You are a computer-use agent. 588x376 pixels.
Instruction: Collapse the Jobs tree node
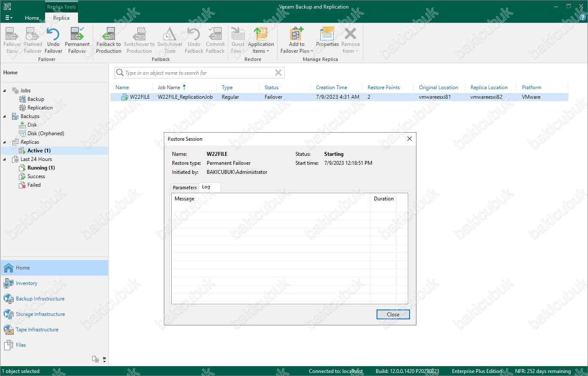coord(5,91)
